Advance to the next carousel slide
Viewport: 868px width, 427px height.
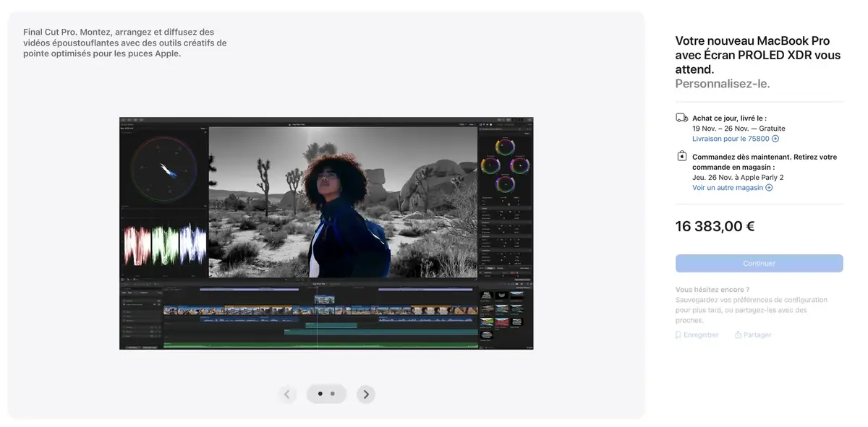366,394
